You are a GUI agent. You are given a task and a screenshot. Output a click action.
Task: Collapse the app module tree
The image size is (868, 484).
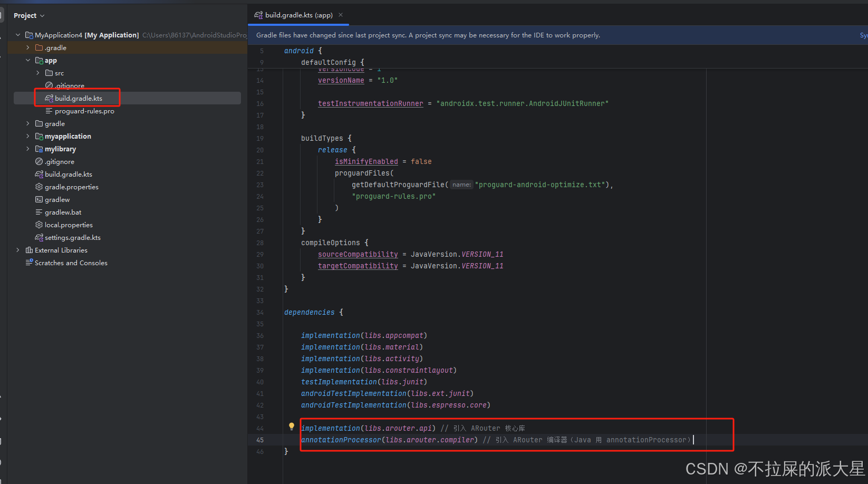[x=28, y=60]
